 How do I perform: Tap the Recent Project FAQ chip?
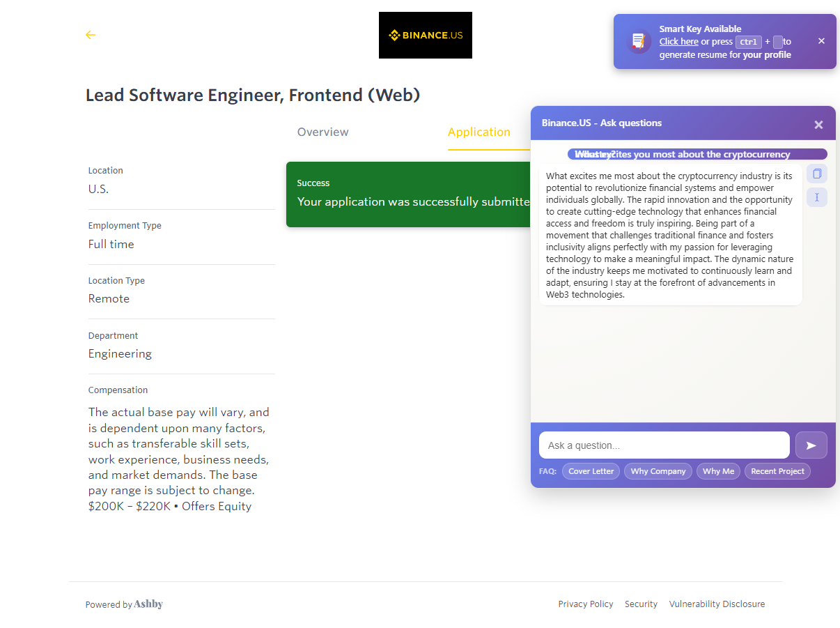777,471
